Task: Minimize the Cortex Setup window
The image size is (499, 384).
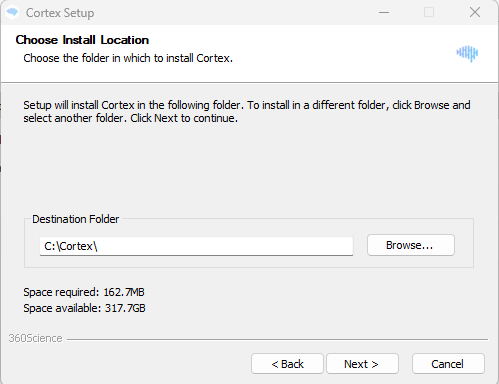Action: (x=384, y=13)
